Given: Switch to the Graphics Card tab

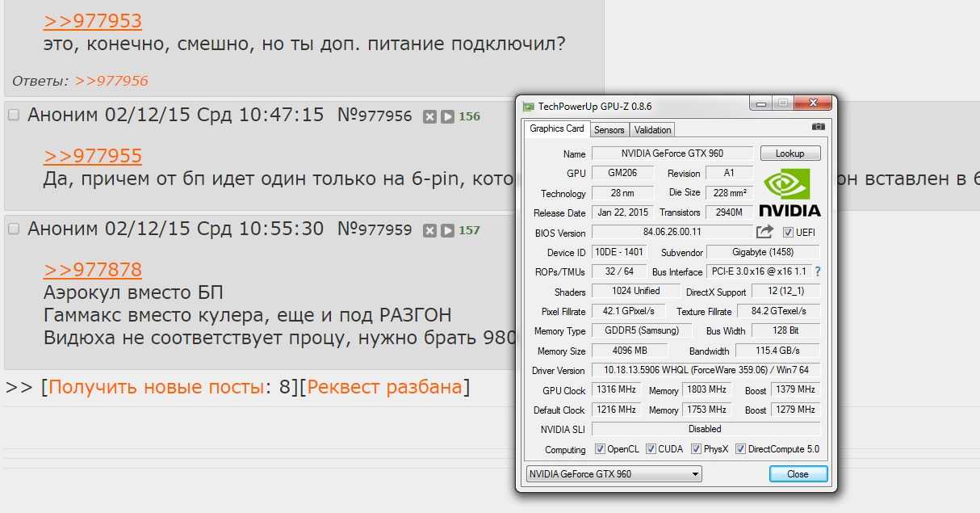Looking at the screenshot, I should point(556,128).
